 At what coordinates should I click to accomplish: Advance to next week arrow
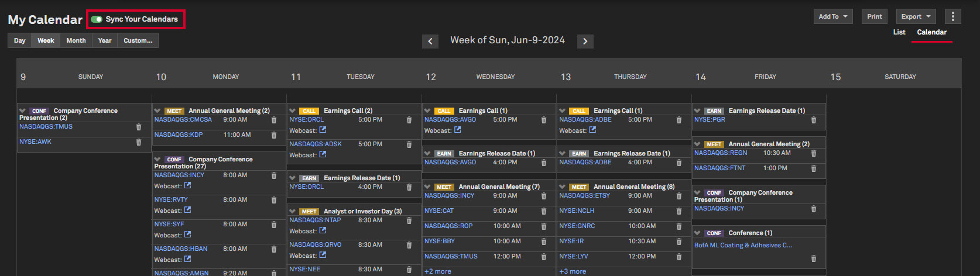(x=585, y=41)
